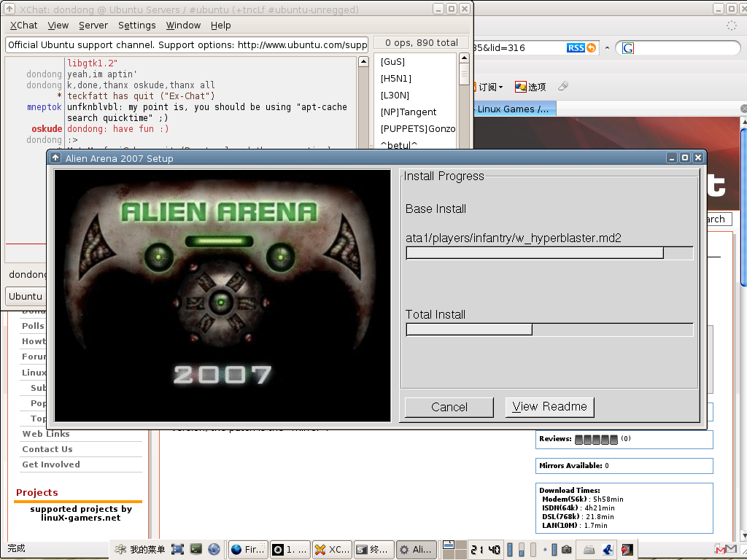Viewport: 747px width, 560px height.
Task: Select the Ubuntu server tab in XChat
Action: click(26, 296)
